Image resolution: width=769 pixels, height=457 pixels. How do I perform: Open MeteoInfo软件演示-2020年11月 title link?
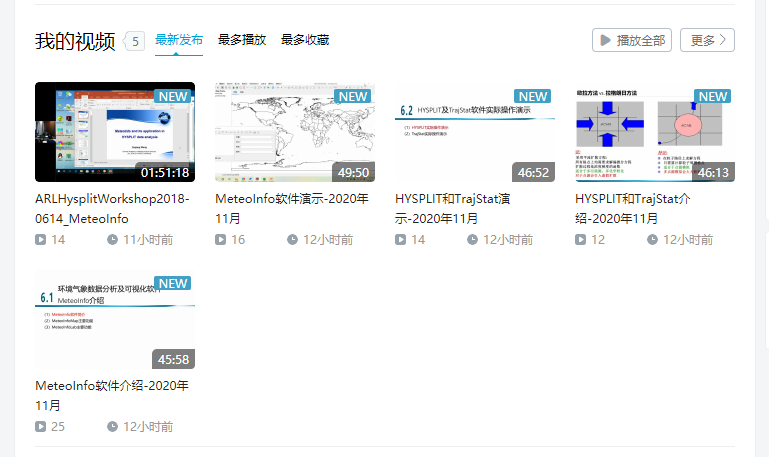pyautogui.click(x=292, y=208)
